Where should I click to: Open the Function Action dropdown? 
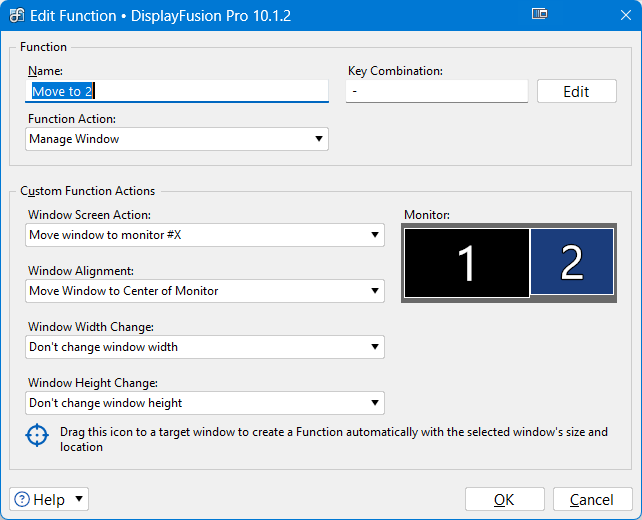click(177, 139)
